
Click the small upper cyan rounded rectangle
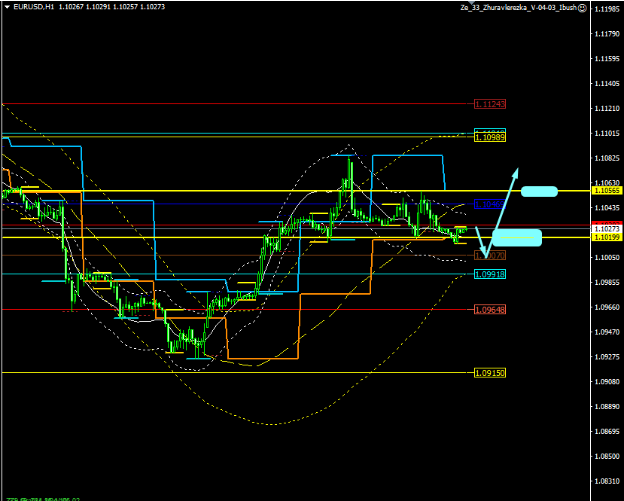[539, 191]
